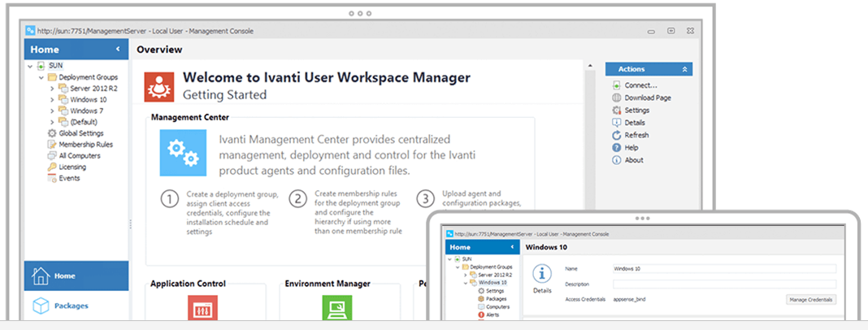Click the Details link in the Actions panel

pos(635,123)
